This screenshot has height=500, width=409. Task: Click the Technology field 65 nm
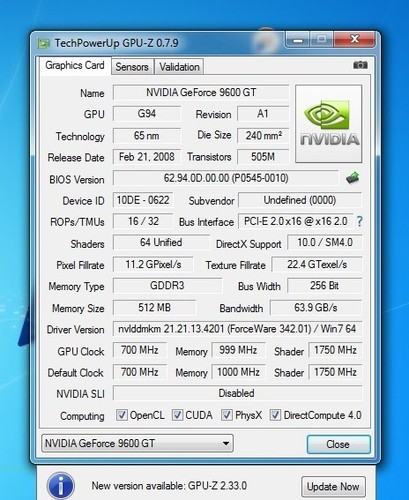click(147, 135)
